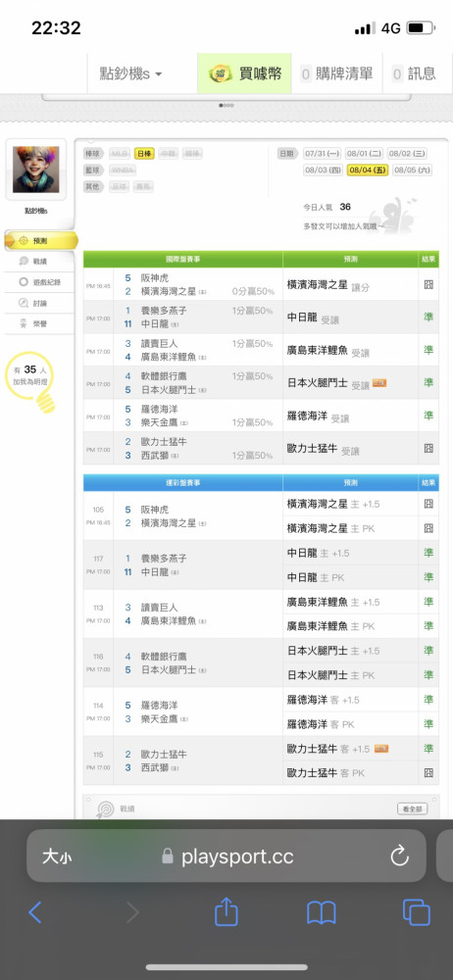Viewport: 453px width, 980px height.
Task: Tap the carousel page indicator dots
Action: (226, 105)
